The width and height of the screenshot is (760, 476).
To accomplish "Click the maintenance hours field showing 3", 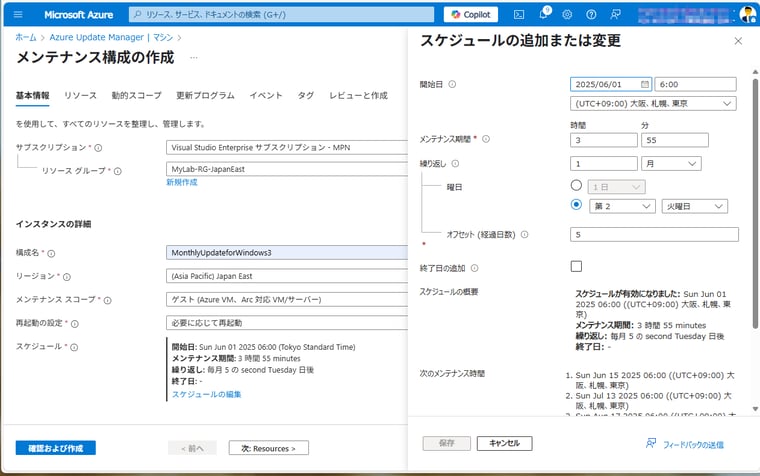I will (x=603, y=140).
